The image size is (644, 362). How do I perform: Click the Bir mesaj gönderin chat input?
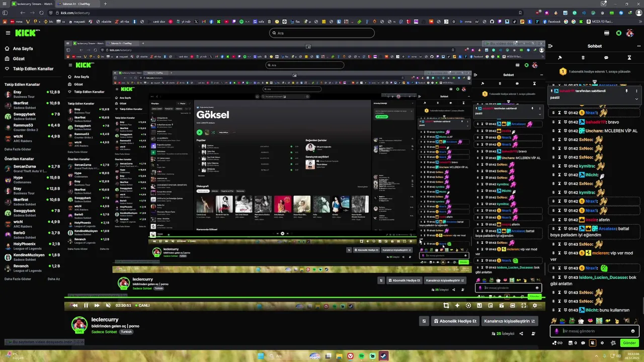[594, 331]
